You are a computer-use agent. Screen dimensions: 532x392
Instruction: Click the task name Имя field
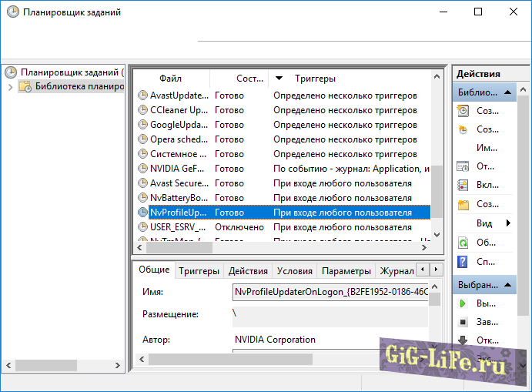pos(330,293)
